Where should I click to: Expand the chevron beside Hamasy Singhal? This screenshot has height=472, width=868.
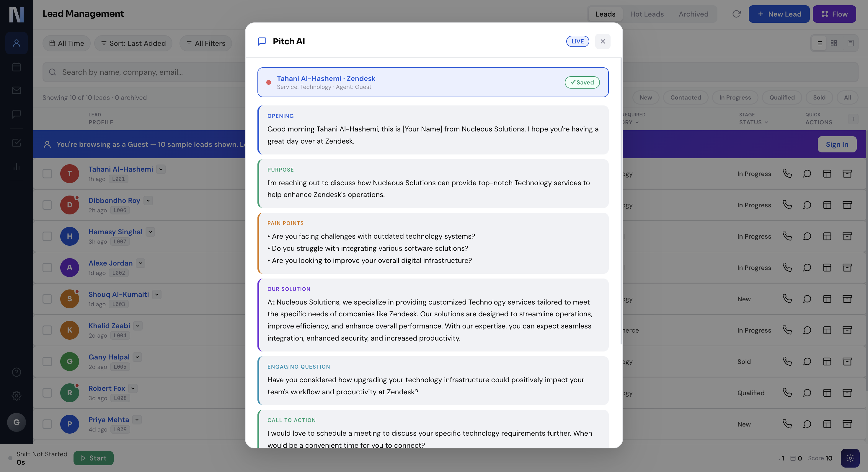click(x=150, y=232)
